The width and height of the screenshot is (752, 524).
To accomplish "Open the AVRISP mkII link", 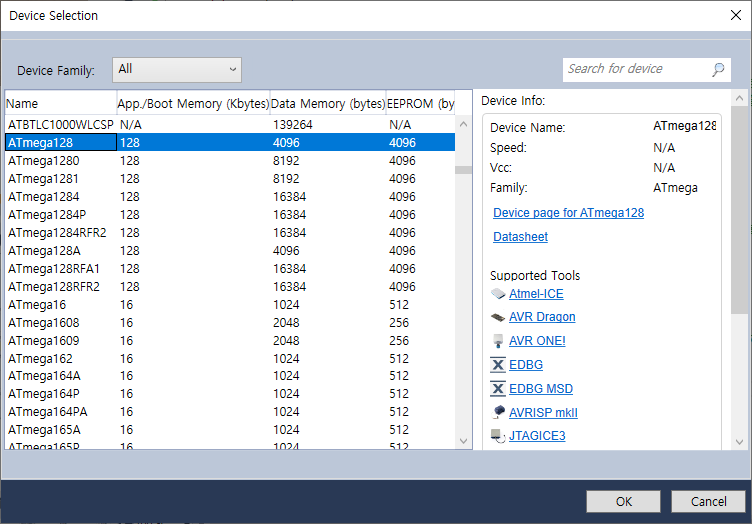I will (x=543, y=413).
